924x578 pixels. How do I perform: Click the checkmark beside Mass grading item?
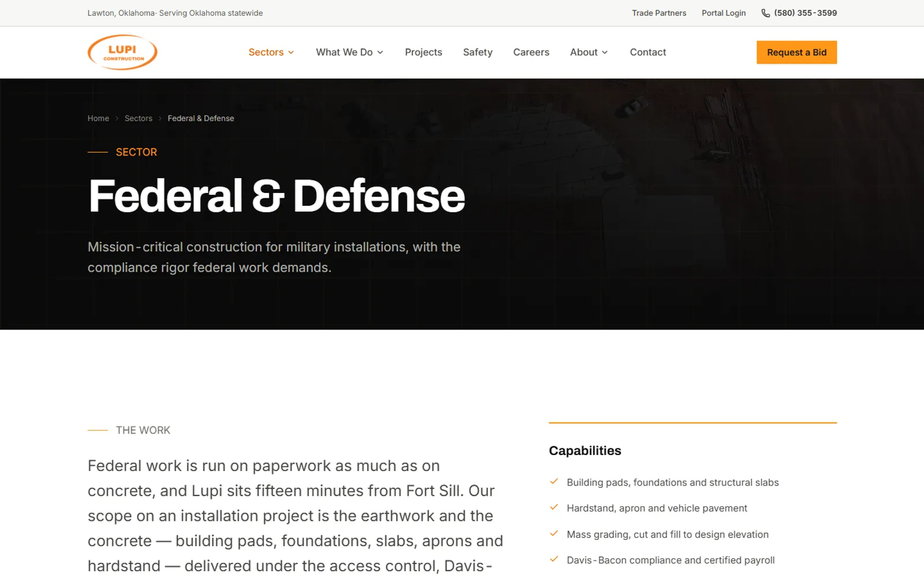554,533
